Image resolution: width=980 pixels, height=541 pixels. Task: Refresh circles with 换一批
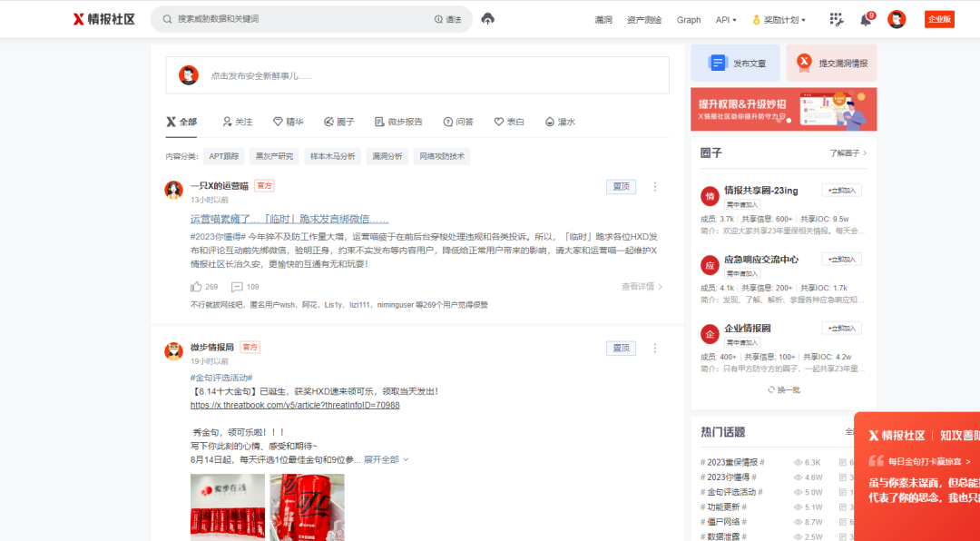[x=784, y=389]
